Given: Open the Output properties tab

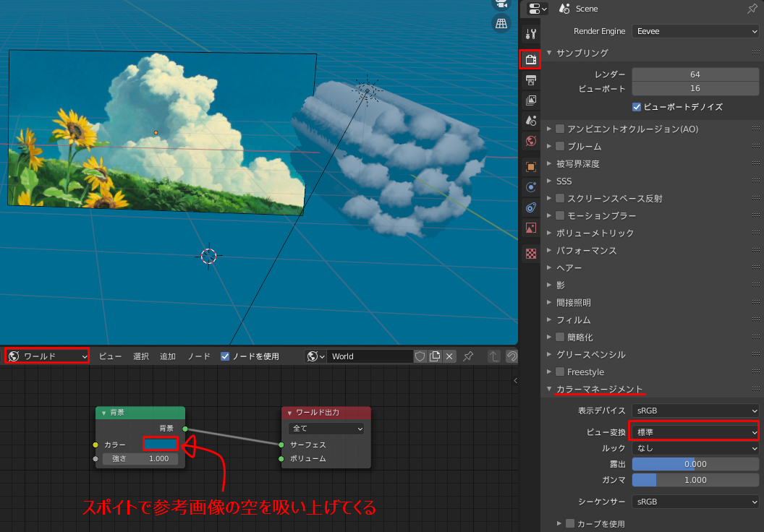Looking at the screenshot, I should click(x=530, y=80).
